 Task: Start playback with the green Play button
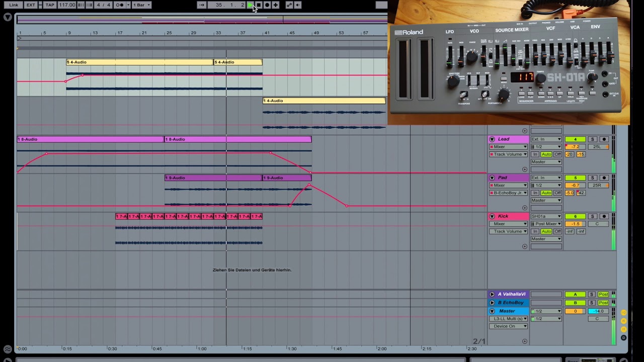250,5
